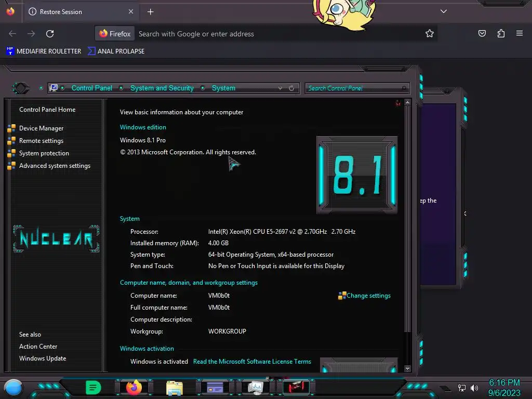Click the round Control Panel back navigation button

point(21,88)
